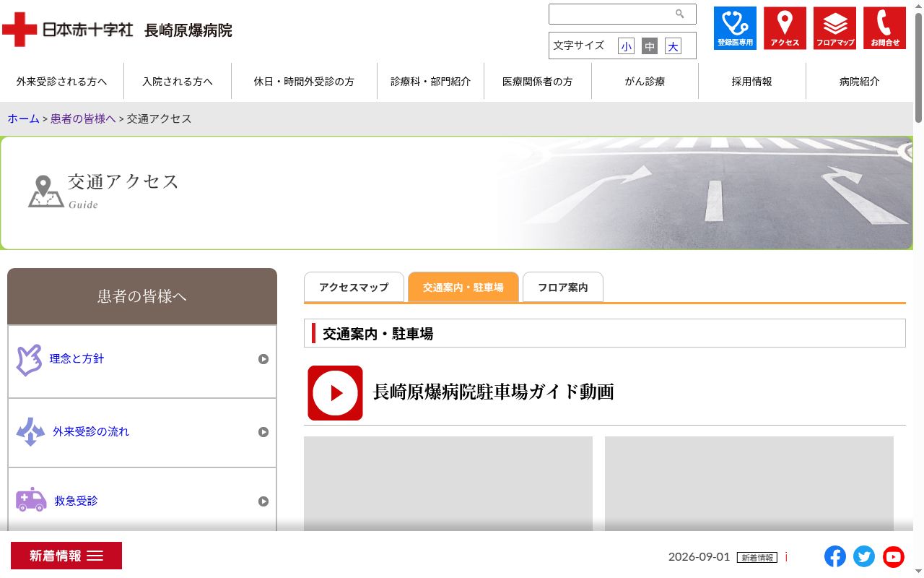Switch to the フロア案内 tab
This screenshot has width=924, height=578.
563,287
